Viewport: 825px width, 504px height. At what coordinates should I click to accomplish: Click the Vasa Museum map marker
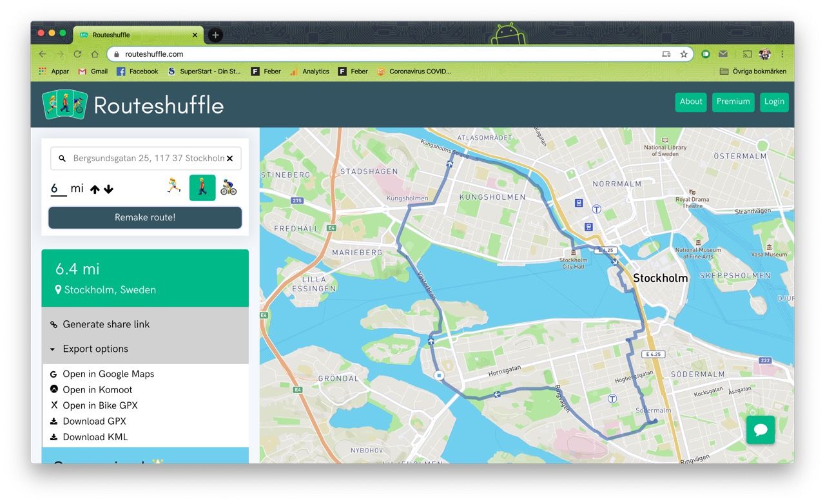click(769, 247)
